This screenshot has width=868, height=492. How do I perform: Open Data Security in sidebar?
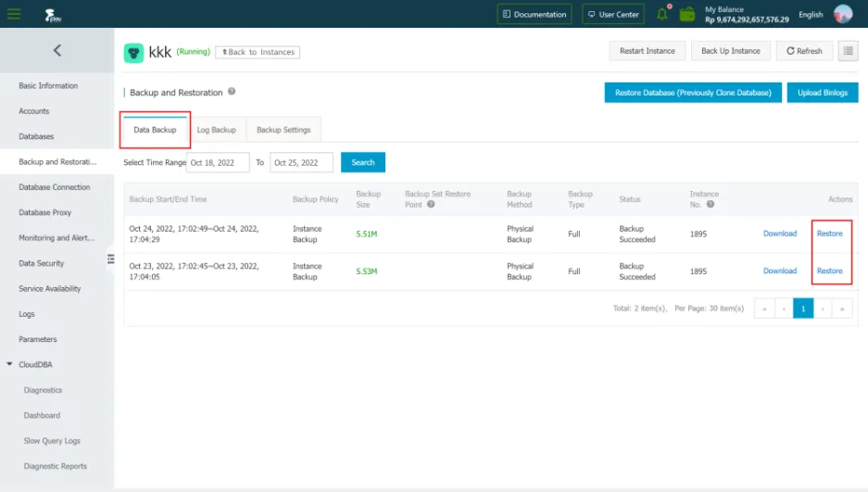[41, 263]
